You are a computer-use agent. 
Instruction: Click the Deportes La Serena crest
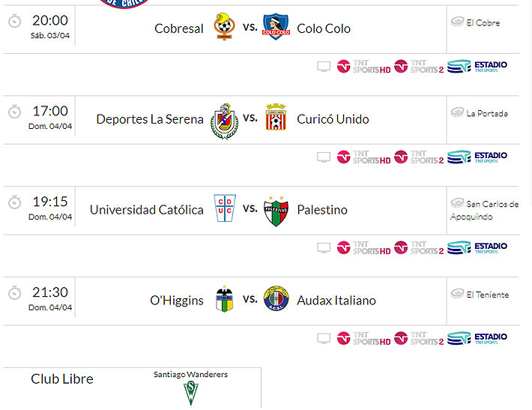[x=224, y=119]
